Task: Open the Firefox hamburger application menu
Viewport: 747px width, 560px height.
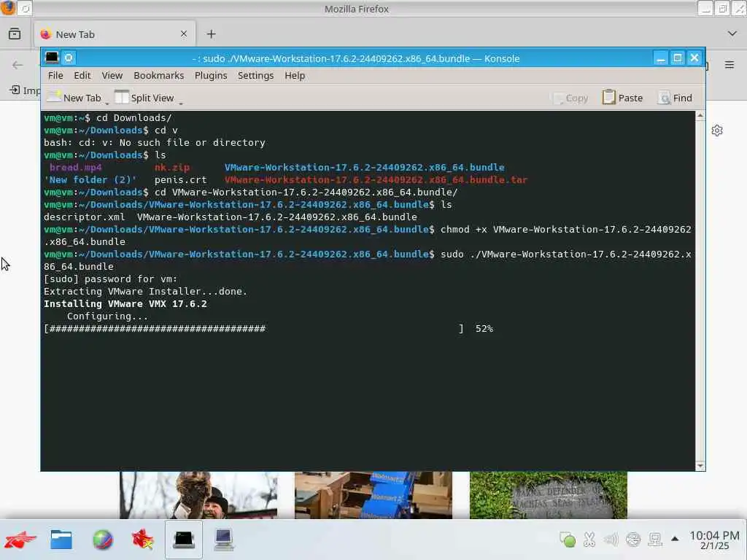Action: (729, 65)
